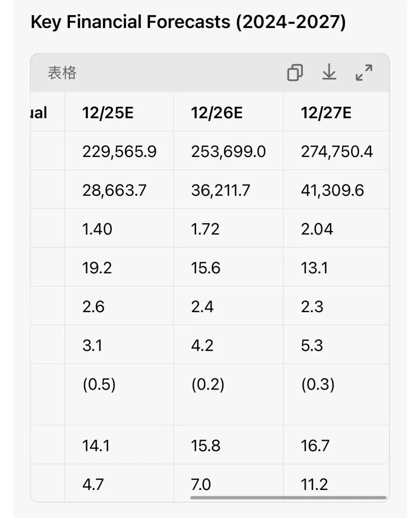Click cell value 36,211.7
420x518 pixels.
[x=220, y=190]
